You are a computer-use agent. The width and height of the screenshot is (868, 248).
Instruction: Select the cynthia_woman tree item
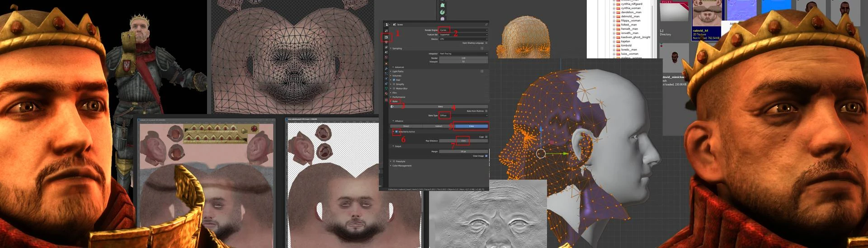tap(631, 8)
